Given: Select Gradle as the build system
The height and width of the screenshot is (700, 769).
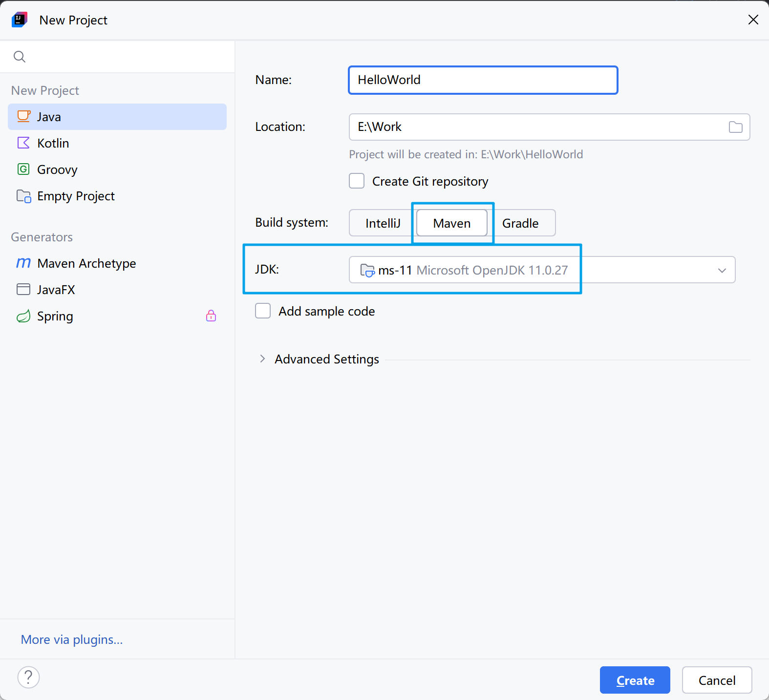Looking at the screenshot, I should click(x=520, y=223).
